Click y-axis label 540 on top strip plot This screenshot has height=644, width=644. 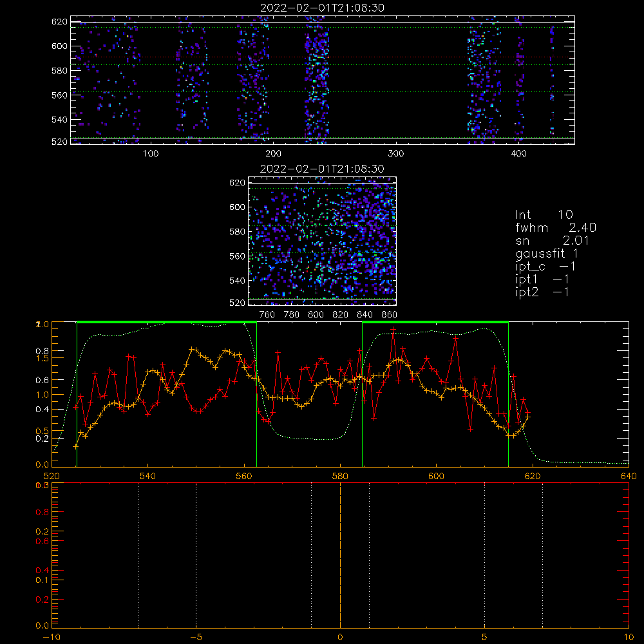point(59,120)
